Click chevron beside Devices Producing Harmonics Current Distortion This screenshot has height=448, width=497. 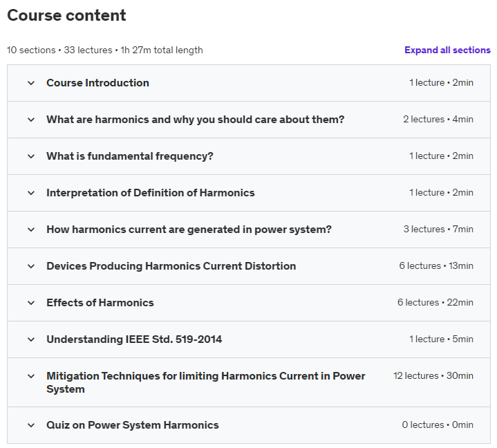tap(31, 266)
